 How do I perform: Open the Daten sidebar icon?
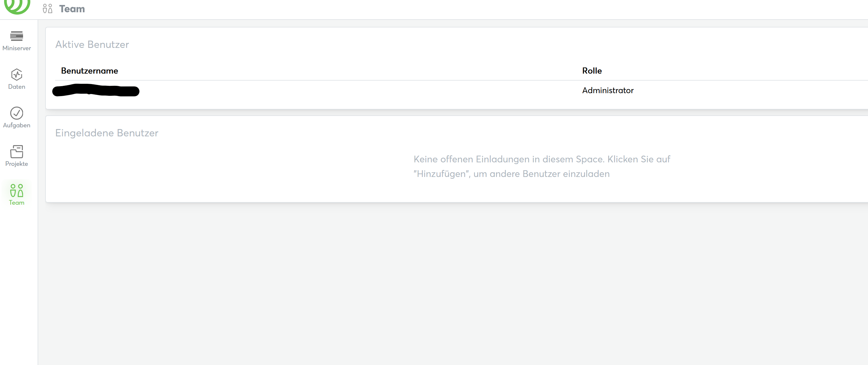point(17,74)
